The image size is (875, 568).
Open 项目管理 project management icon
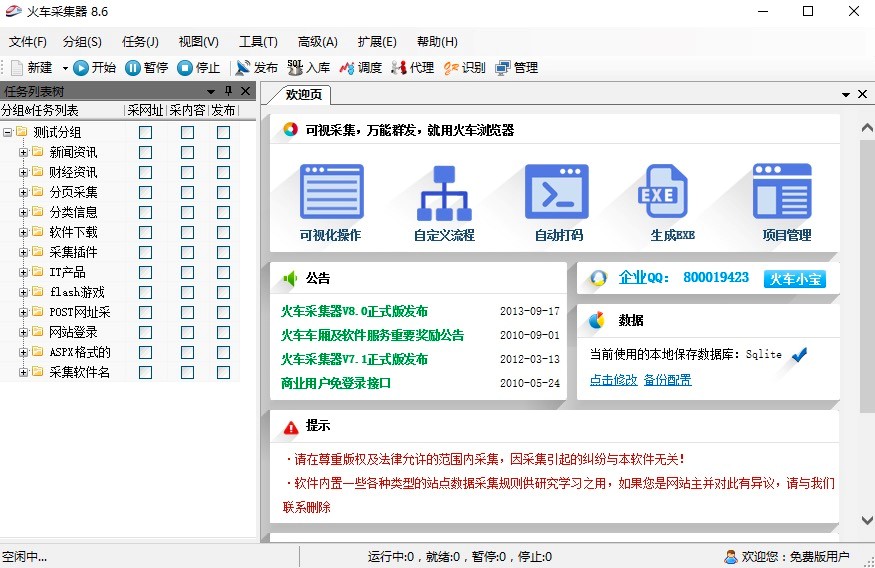782,191
